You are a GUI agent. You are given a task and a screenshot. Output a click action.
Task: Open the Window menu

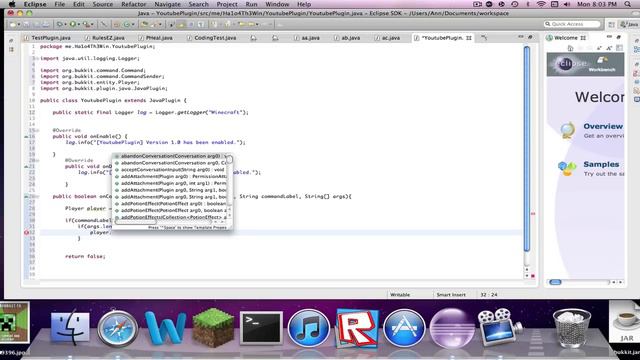[277, 4]
